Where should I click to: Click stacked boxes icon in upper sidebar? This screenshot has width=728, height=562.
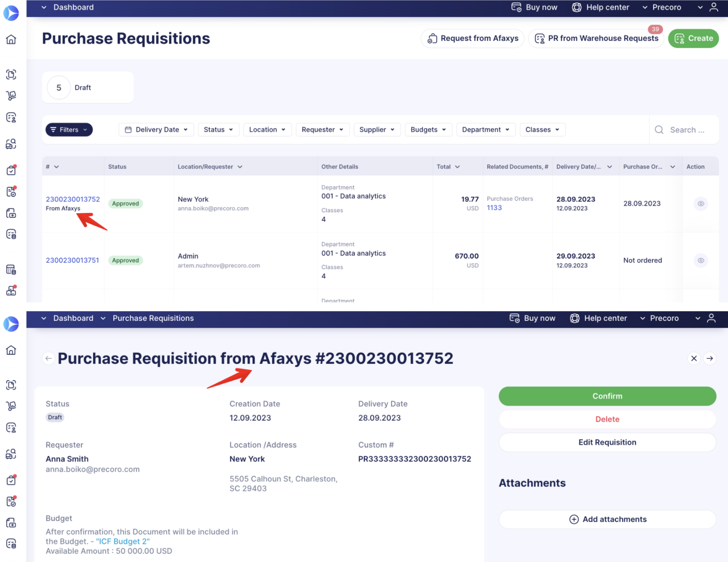click(x=11, y=291)
